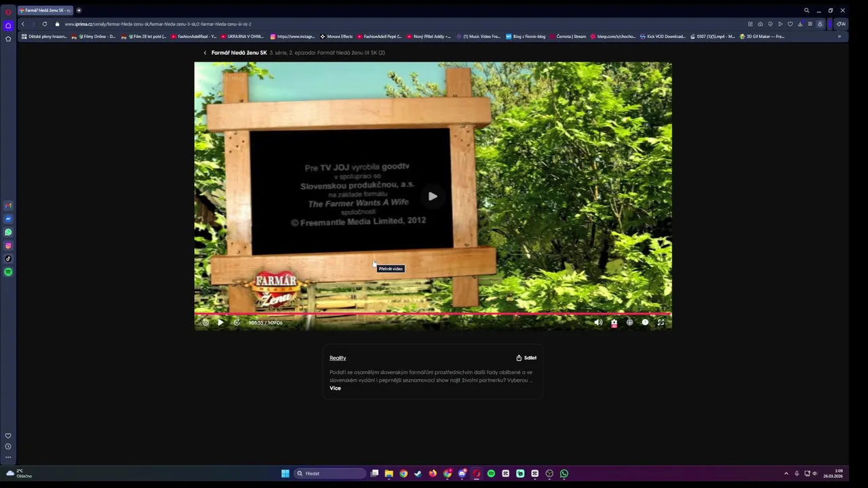Open Spotify from taskbar
This screenshot has width=868, height=488.
pyautogui.click(x=491, y=473)
